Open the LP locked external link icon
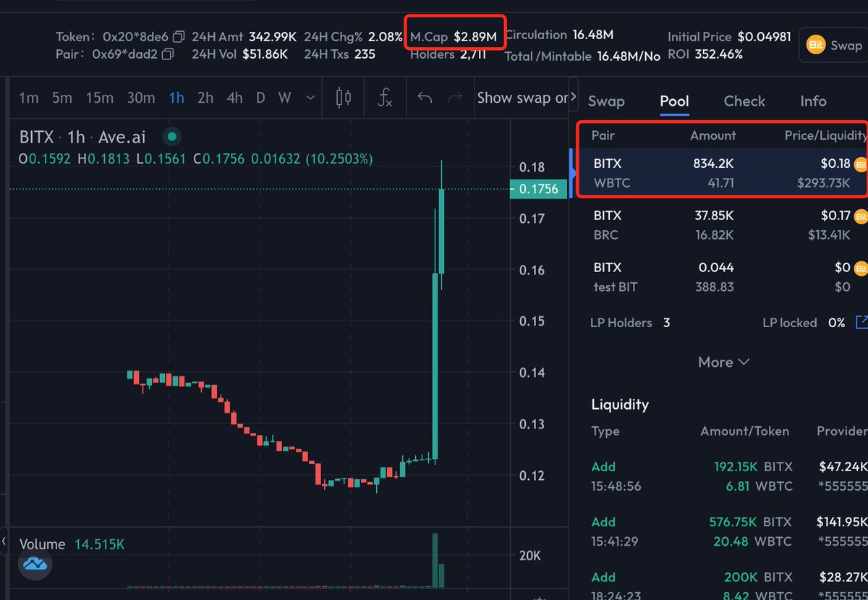868x600 pixels. tap(861, 322)
